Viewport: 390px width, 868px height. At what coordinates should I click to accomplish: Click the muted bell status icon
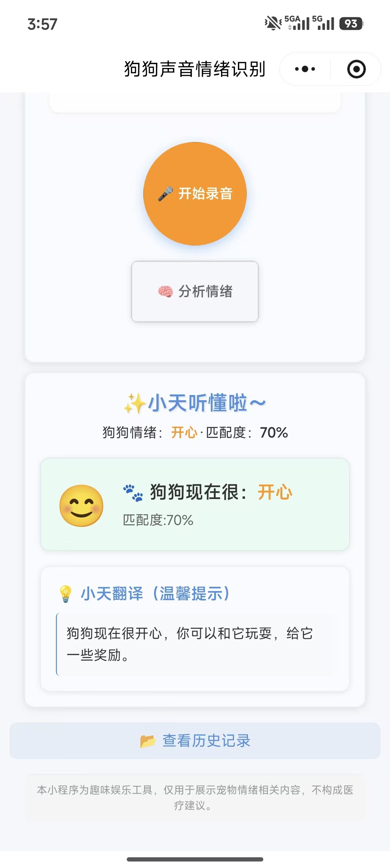click(273, 23)
